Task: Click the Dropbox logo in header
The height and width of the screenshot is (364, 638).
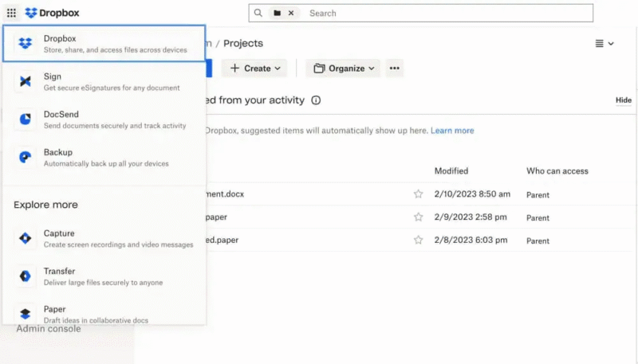Action: point(52,13)
